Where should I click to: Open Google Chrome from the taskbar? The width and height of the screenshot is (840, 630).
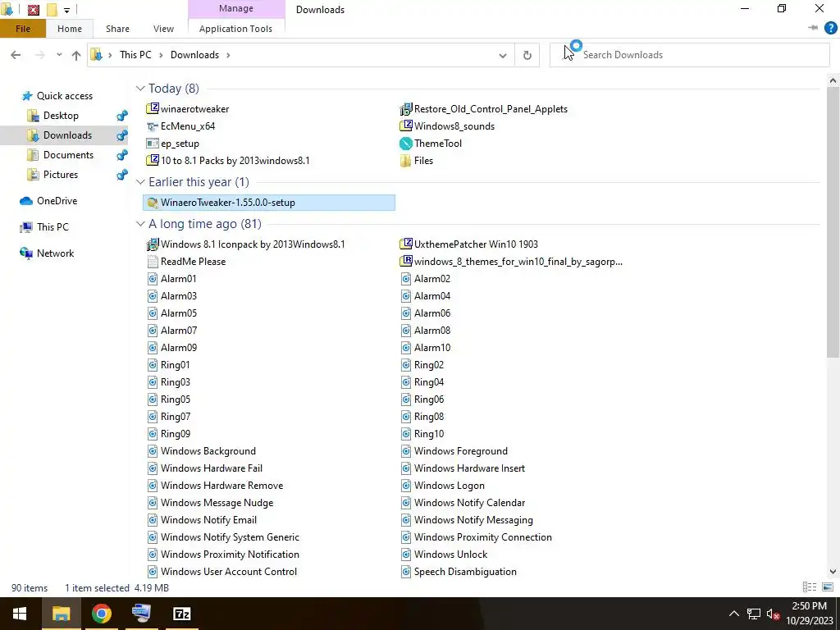coord(101,614)
